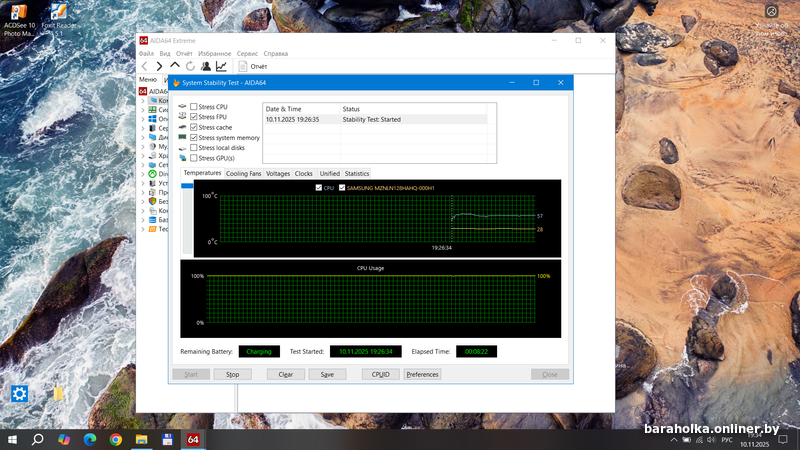Switch to the Clocks tab
Screen dimensions: 800x450
[304, 173]
